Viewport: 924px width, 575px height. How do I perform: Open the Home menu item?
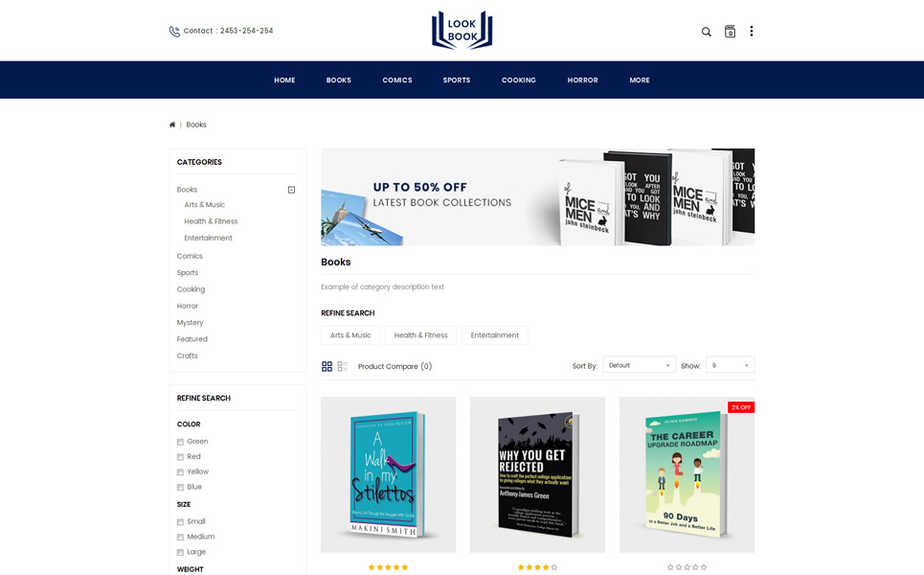[284, 80]
